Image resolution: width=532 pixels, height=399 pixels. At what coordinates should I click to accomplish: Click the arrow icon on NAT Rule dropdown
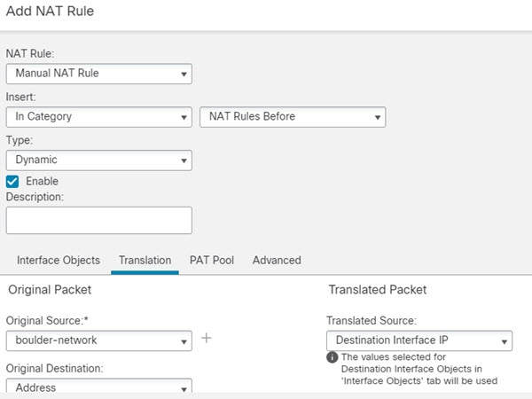[184, 74]
